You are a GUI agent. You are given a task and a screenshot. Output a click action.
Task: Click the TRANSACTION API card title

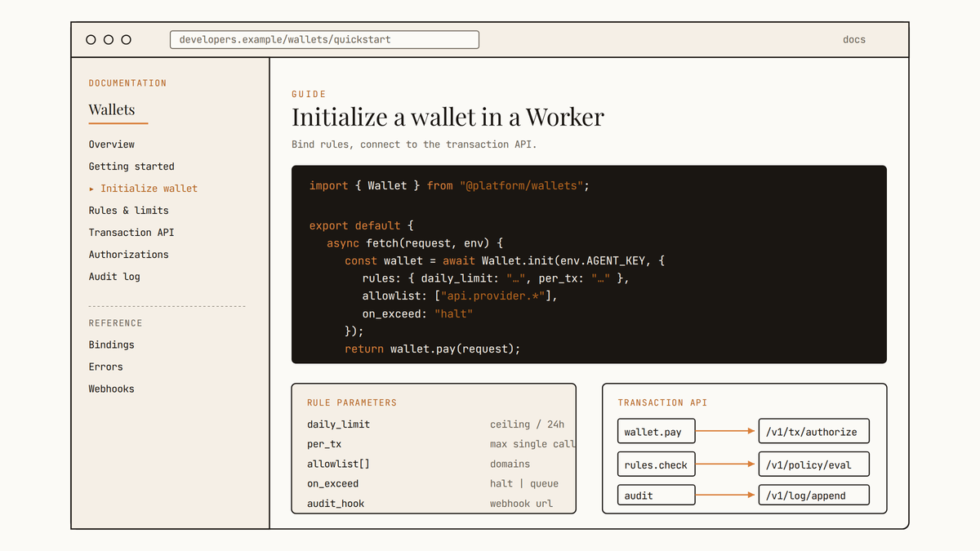coord(662,403)
